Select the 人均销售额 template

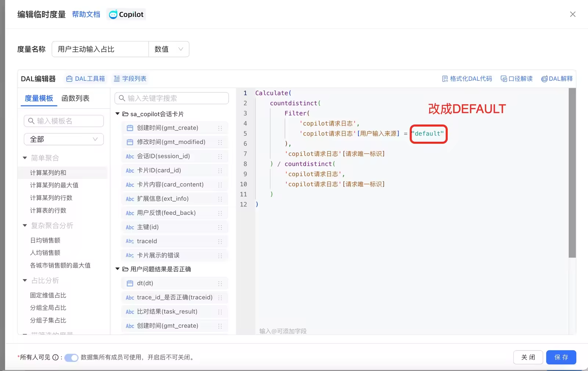[x=45, y=253]
